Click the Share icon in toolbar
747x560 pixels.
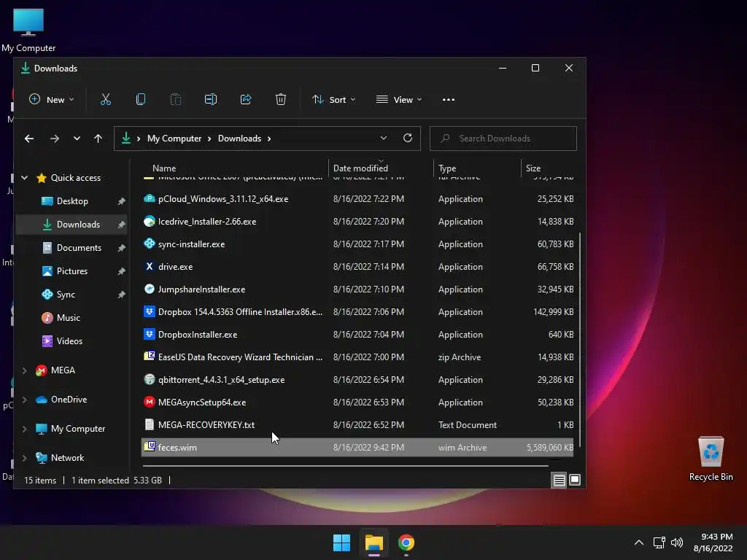pos(246,99)
